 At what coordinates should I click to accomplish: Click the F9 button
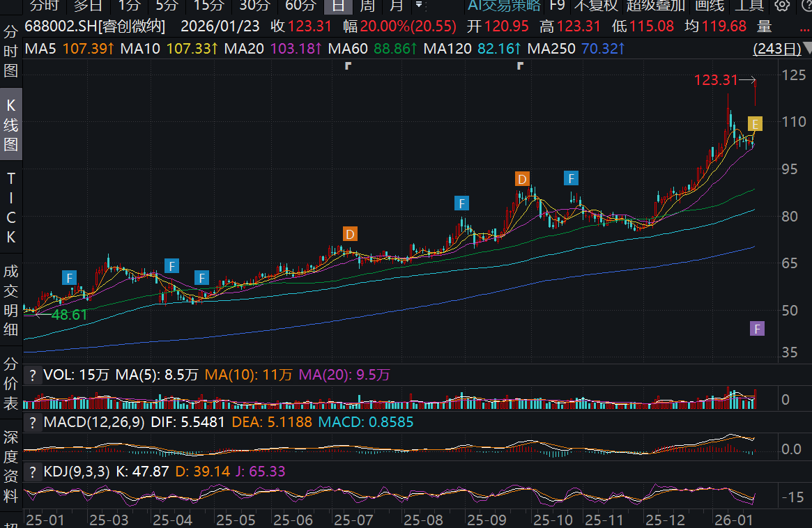tap(557, 6)
